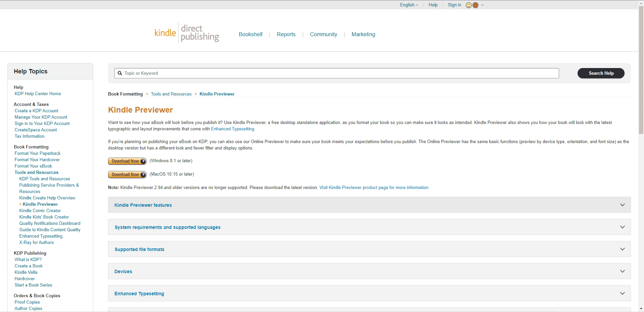Open What is KDP? link

point(28,259)
